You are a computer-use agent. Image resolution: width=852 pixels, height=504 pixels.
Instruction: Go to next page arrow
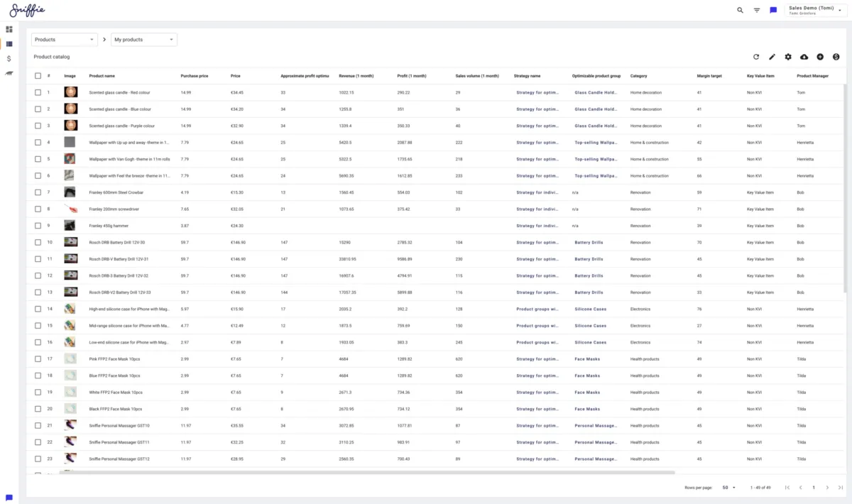827,488
